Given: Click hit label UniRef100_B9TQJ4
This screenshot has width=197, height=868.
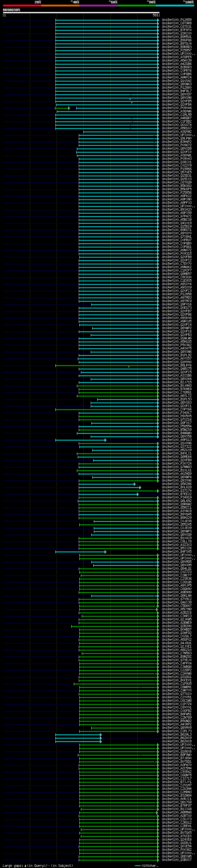Looking at the screenshot, I should (177, 43).
